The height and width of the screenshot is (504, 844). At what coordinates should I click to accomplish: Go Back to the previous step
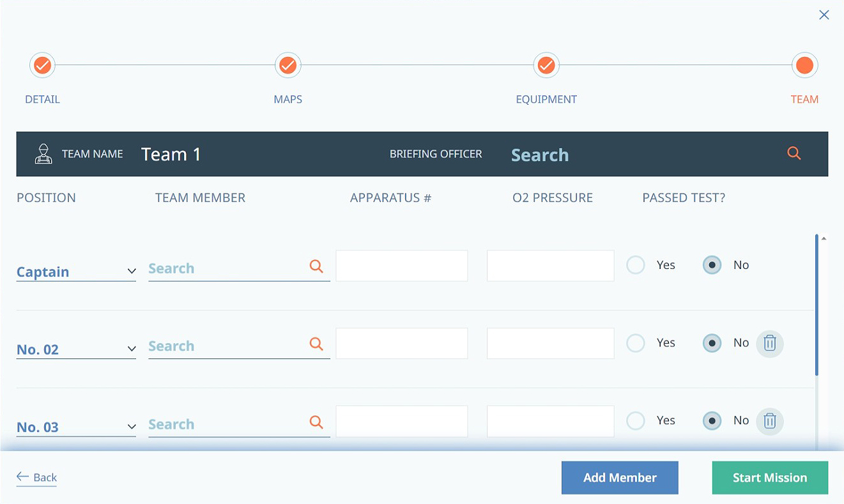click(x=37, y=477)
